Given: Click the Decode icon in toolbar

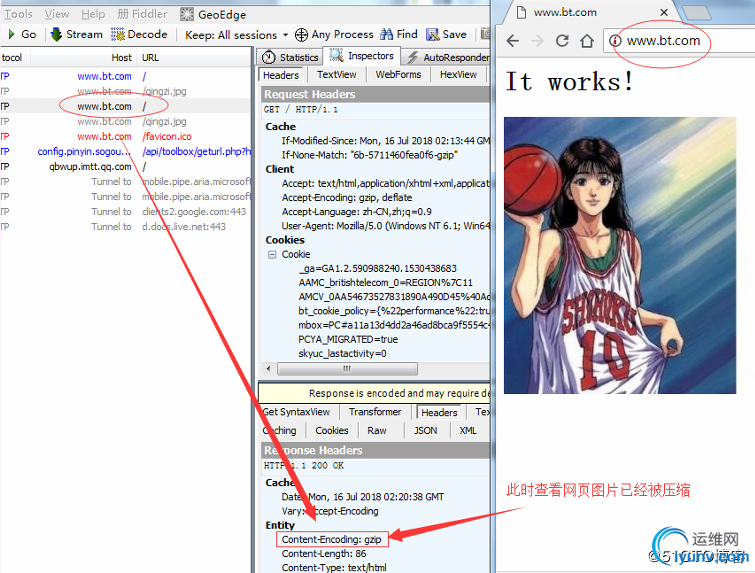Looking at the screenshot, I should tap(117, 34).
